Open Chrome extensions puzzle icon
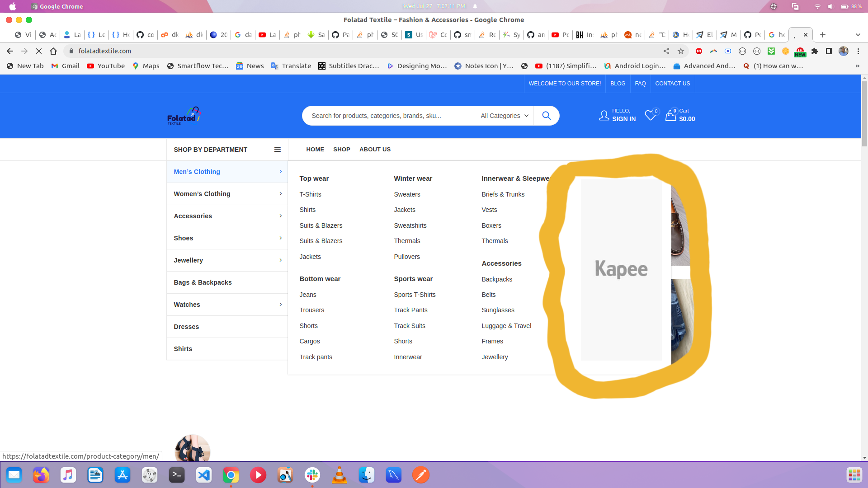Image resolution: width=868 pixels, height=488 pixels. (x=815, y=51)
